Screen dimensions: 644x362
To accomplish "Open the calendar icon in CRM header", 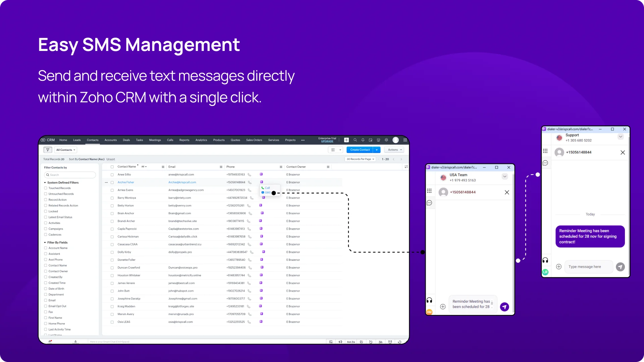I will pos(371,140).
